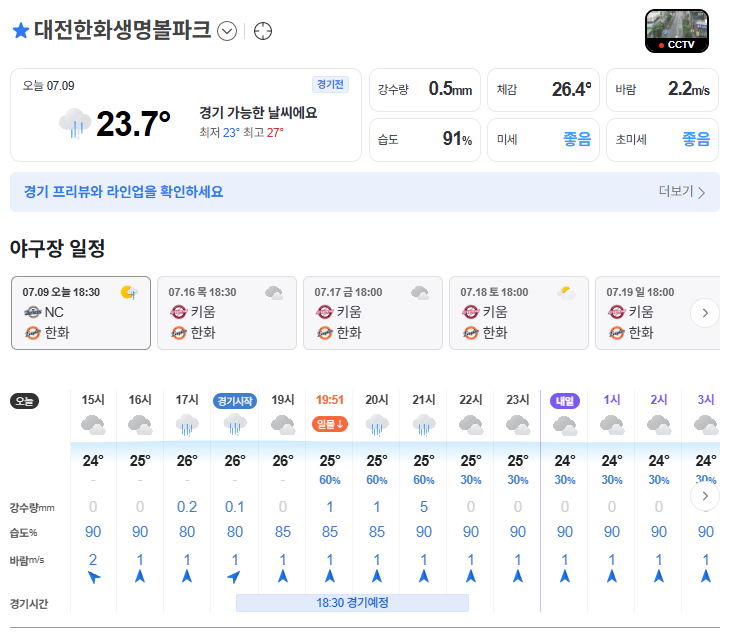Click the 체감 26.4° tile
The image size is (751, 635).
coord(543,90)
